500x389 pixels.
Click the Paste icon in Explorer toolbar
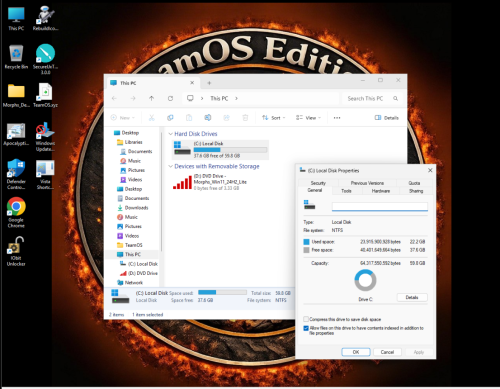click(x=189, y=118)
